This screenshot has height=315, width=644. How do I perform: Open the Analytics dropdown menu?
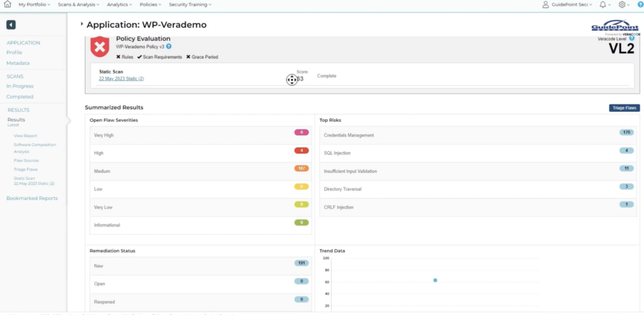pos(119,4)
